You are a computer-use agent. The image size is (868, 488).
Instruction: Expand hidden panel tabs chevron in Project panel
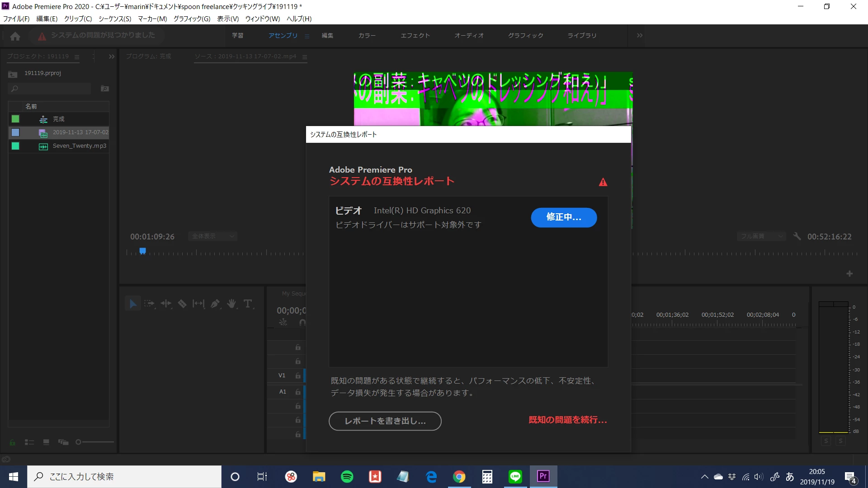(x=112, y=57)
